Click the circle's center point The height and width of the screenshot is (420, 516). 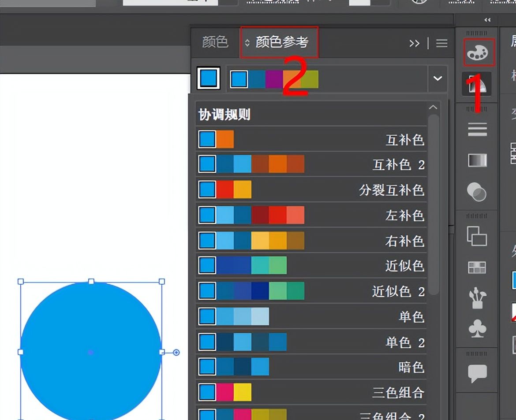(x=91, y=352)
